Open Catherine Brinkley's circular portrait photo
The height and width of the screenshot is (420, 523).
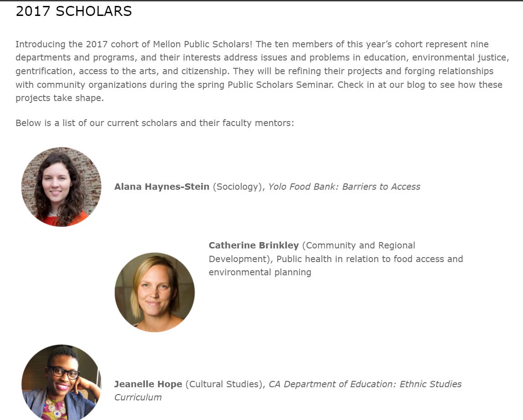click(x=155, y=292)
